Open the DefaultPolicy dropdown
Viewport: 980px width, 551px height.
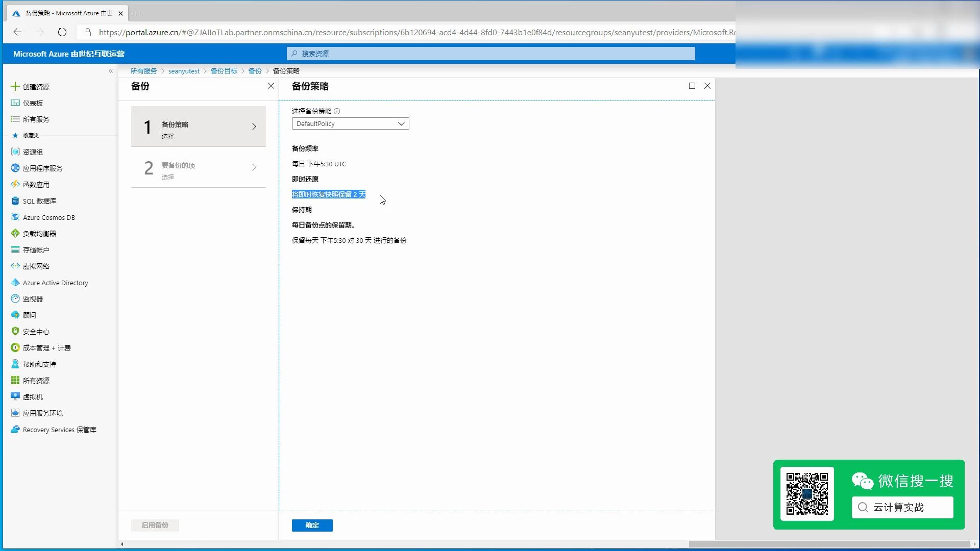350,123
